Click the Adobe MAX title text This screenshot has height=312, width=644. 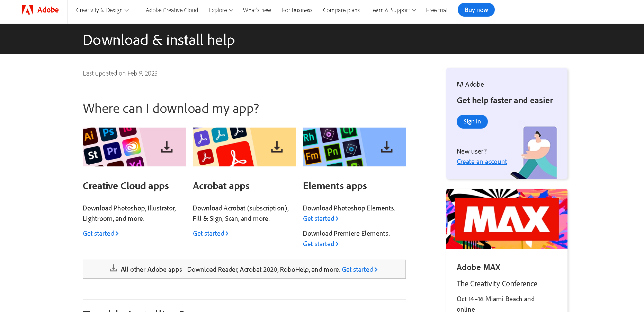478,267
